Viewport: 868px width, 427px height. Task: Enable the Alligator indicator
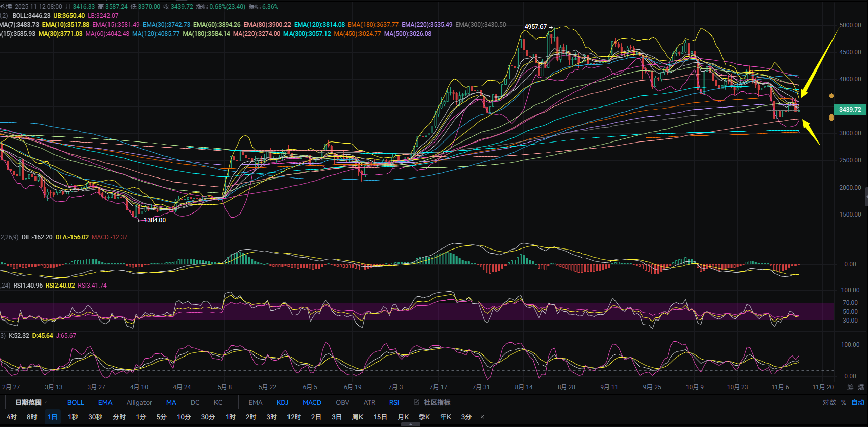coord(139,402)
